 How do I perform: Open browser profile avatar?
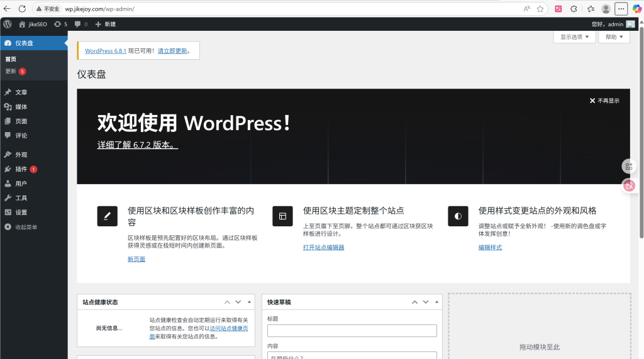coord(606,9)
